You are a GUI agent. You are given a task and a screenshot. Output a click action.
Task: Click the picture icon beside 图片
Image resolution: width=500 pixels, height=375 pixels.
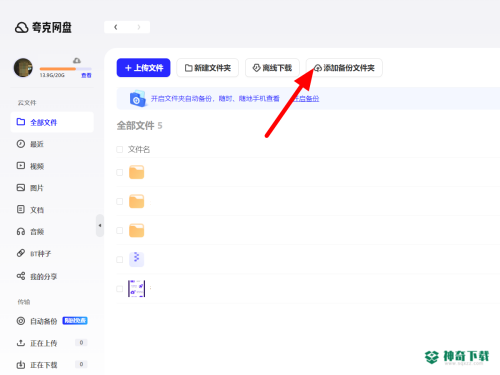coord(21,188)
